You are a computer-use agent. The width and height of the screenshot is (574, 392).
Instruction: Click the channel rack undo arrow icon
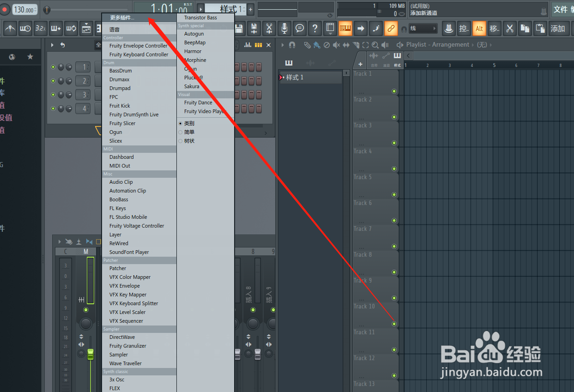click(62, 45)
